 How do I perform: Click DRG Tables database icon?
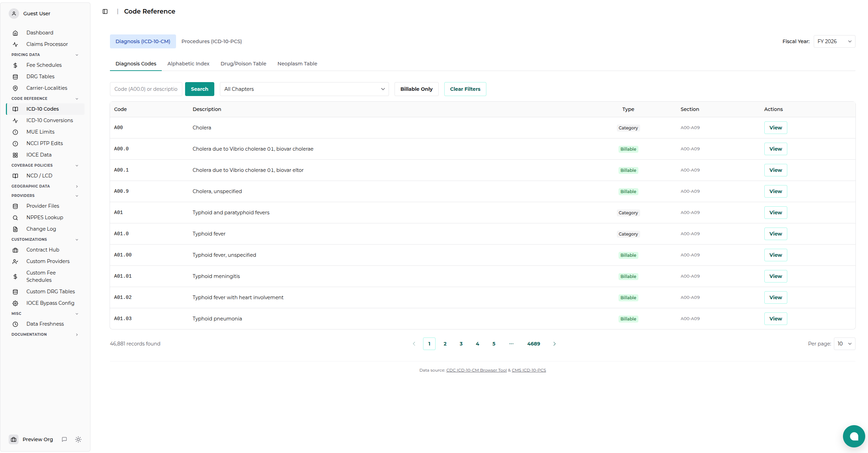15,77
